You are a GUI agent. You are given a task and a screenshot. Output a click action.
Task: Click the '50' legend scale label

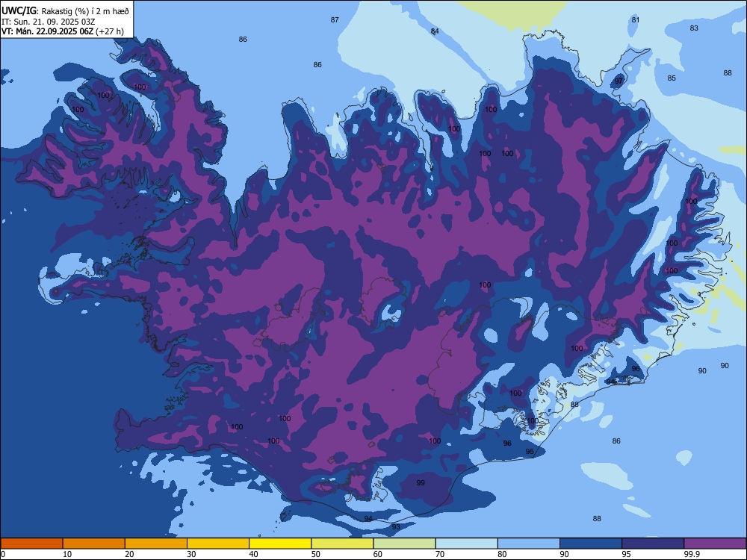tap(315, 554)
